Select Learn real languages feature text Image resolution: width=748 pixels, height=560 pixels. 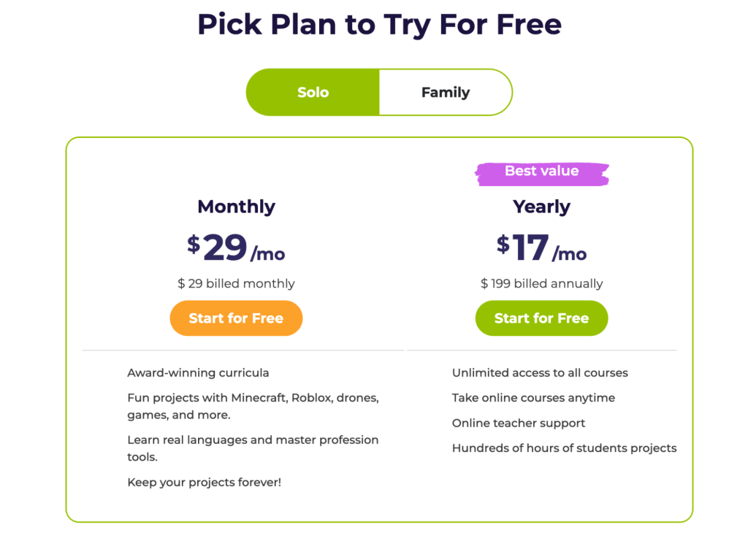pos(253,448)
